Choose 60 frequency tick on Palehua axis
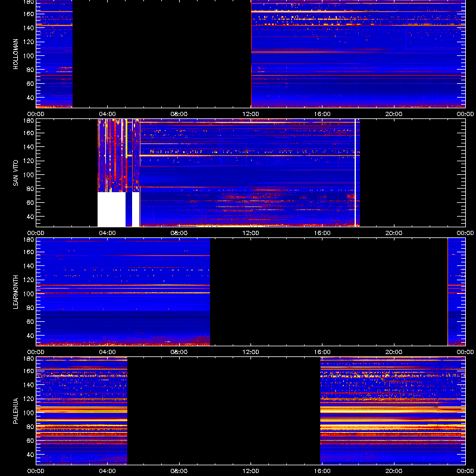Image resolution: width=476 pixels, height=476 pixels. tap(30, 441)
